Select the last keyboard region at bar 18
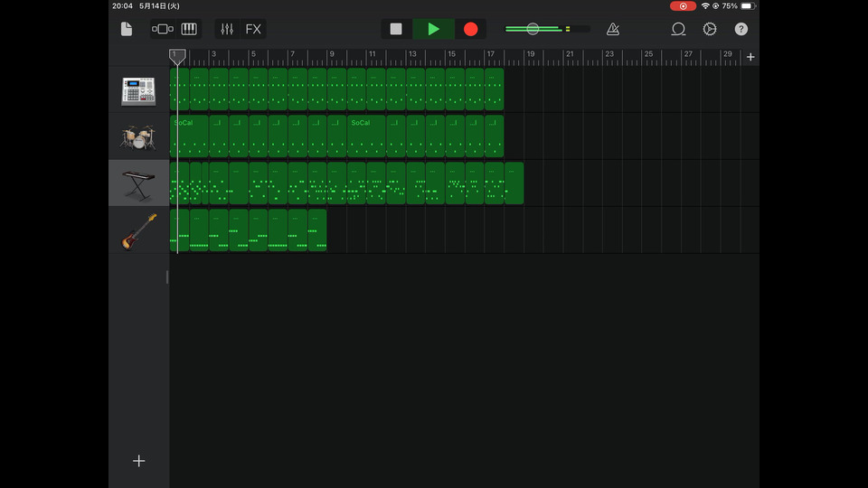The image size is (868, 488). coord(514,183)
